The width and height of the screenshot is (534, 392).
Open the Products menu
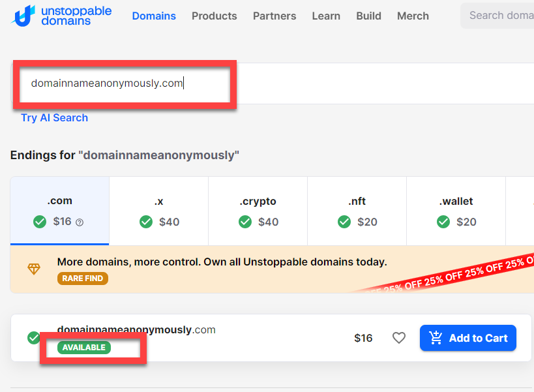click(215, 16)
